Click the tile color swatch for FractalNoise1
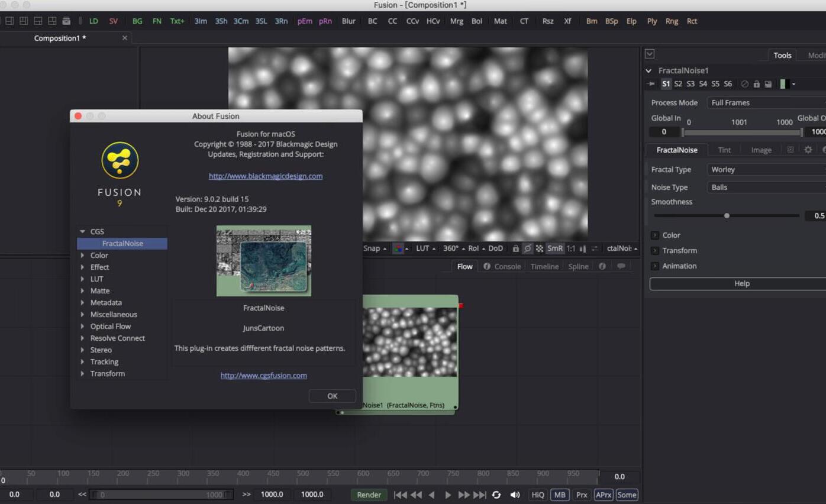Screen dimensions: 826x504 click(785, 84)
